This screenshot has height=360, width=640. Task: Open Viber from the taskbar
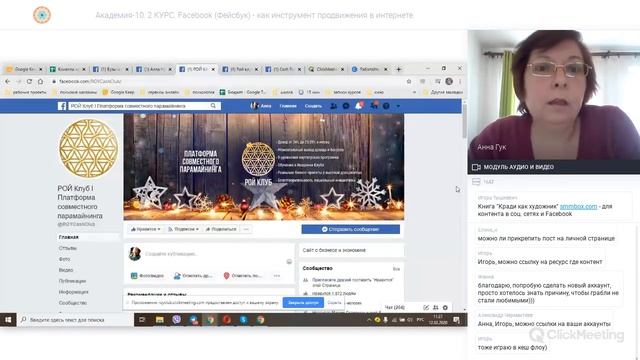pyautogui.click(x=176, y=320)
